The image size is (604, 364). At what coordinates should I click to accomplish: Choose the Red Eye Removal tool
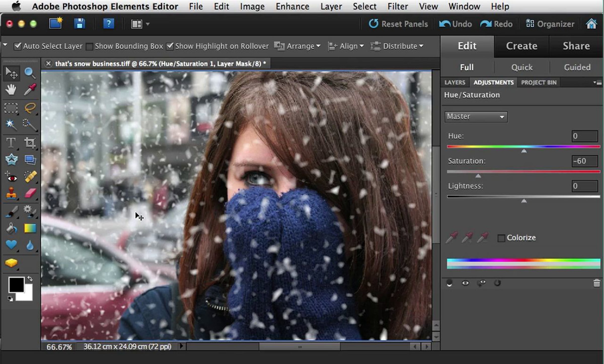(x=11, y=177)
